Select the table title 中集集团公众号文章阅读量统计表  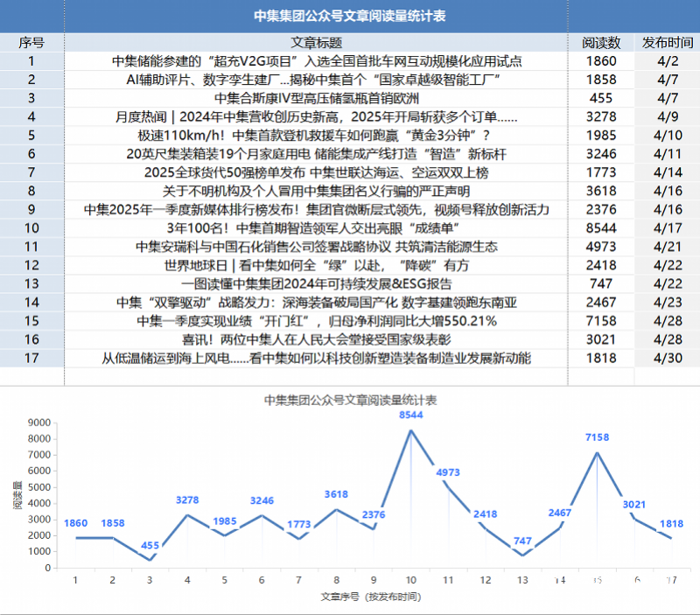coord(349,16)
